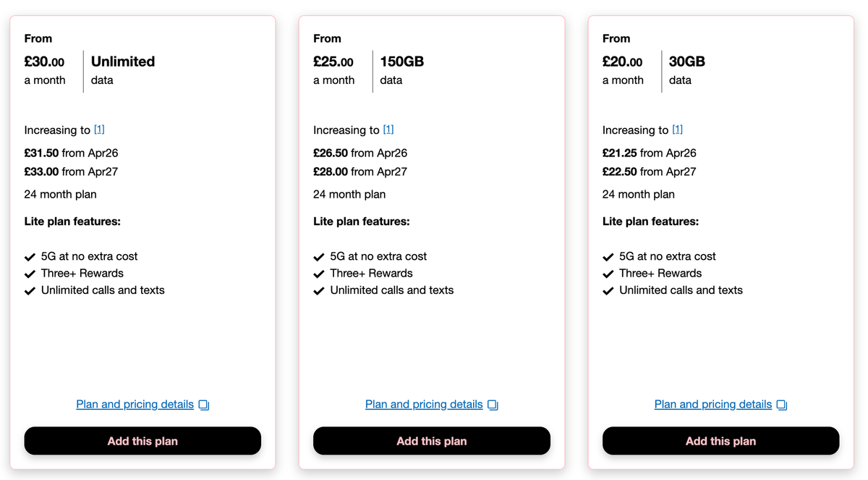
Task: Select the £30.00 monthly price text
Action: click(x=43, y=62)
